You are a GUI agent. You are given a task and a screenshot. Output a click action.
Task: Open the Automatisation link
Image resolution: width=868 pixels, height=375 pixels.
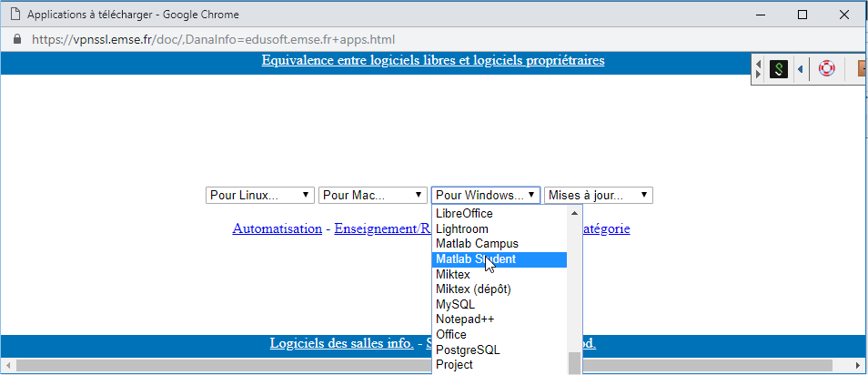(277, 228)
